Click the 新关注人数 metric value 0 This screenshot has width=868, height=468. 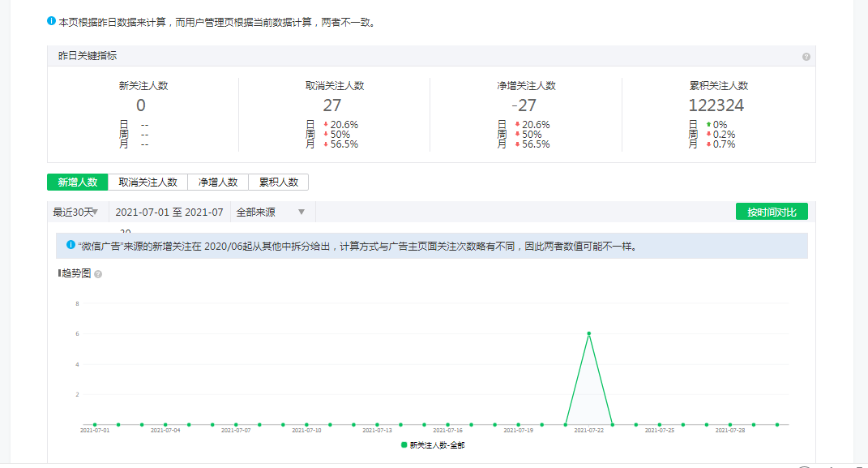(x=141, y=105)
